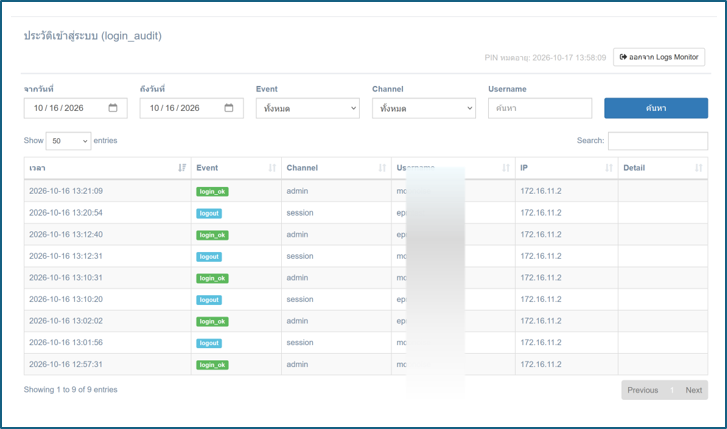The image size is (727, 429).
Task: Sort by IP column sort icon
Action: pyautogui.click(x=609, y=168)
